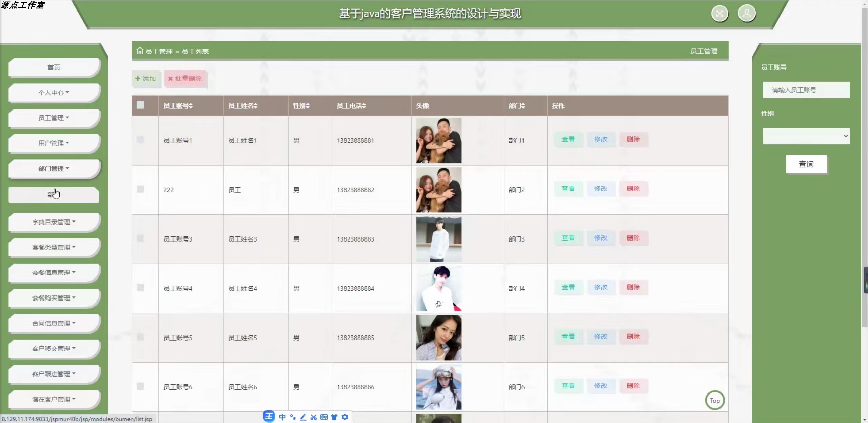Open the 性别 dropdown in the search panel
868x423 pixels.
point(806,136)
